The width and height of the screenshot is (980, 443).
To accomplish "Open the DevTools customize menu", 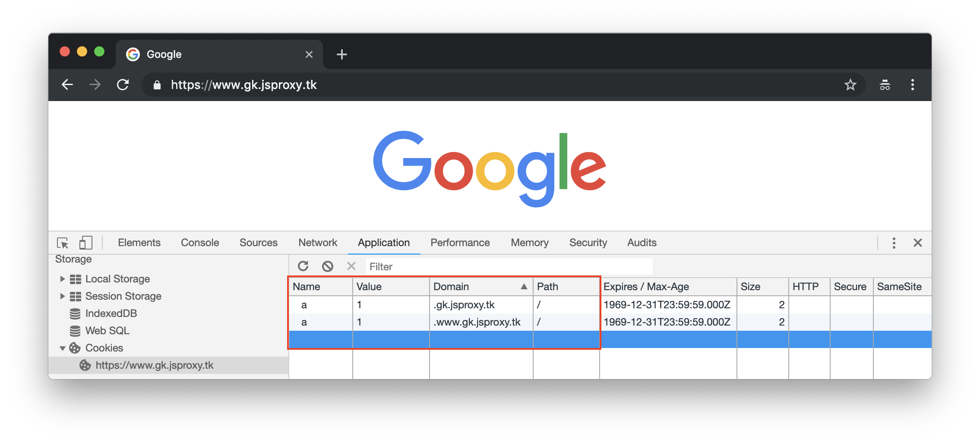I will point(894,243).
